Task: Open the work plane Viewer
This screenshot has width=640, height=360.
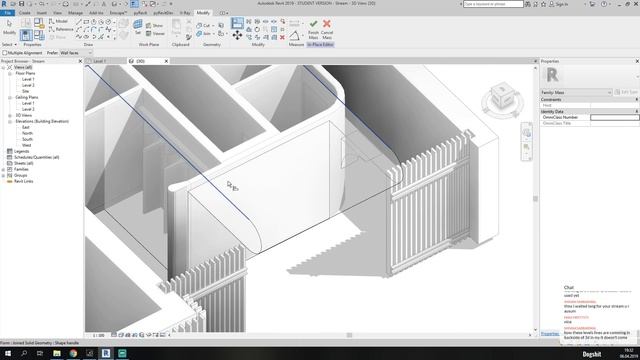Action: click(156, 33)
